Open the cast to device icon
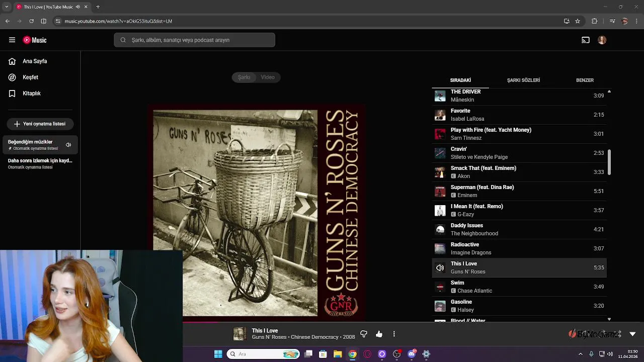Image resolution: width=644 pixels, height=362 pixels. pyautogui.click(x=586, y=40)
